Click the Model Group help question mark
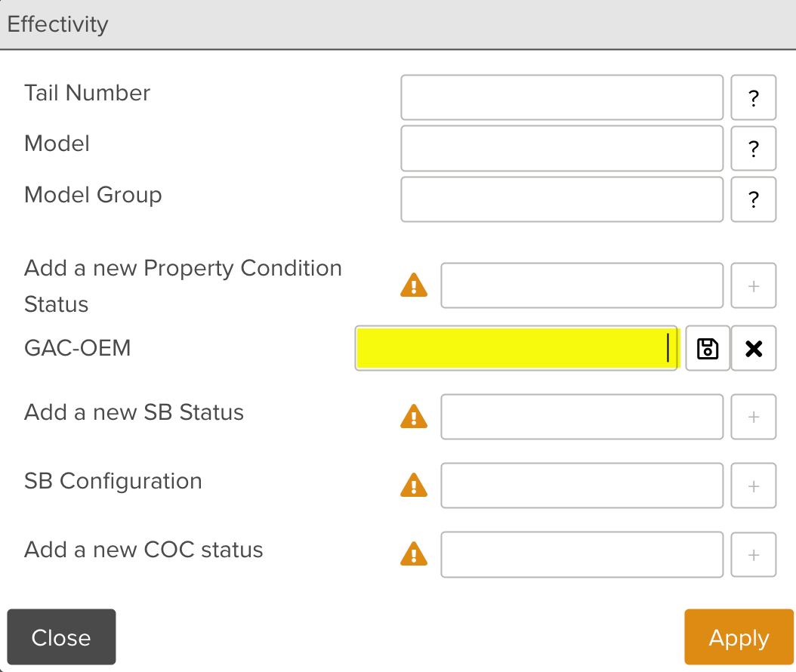 tap(753, 199)
